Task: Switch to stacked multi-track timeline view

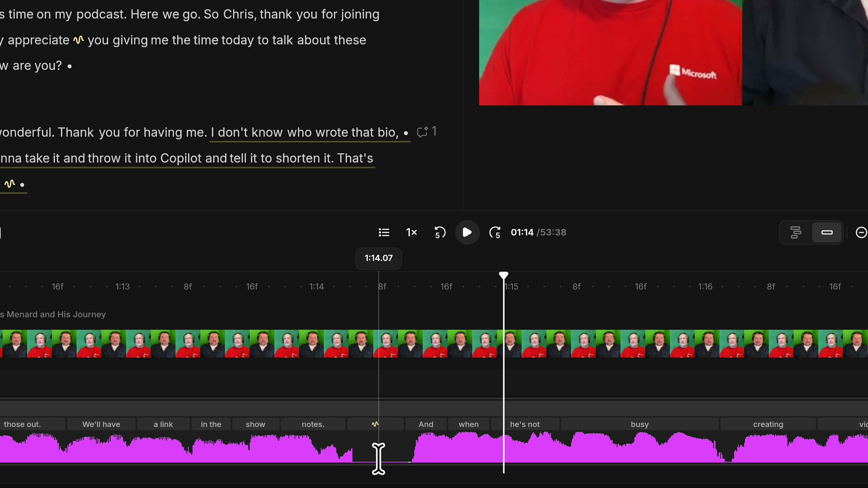Action: point(796,233)
